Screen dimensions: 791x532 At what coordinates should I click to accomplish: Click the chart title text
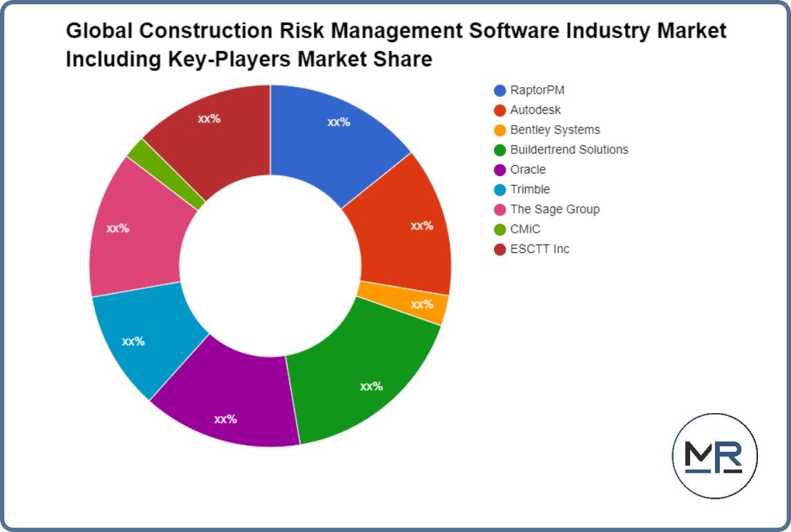click(396, 45)
